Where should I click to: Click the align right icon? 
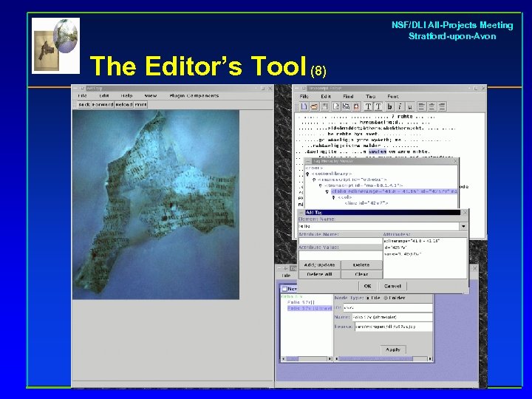tap(442, 107)
